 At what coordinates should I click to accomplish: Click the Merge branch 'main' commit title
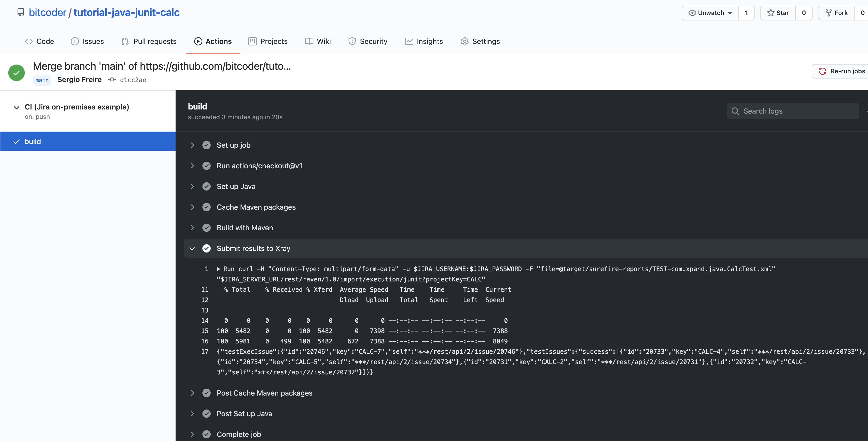(162, 66)
